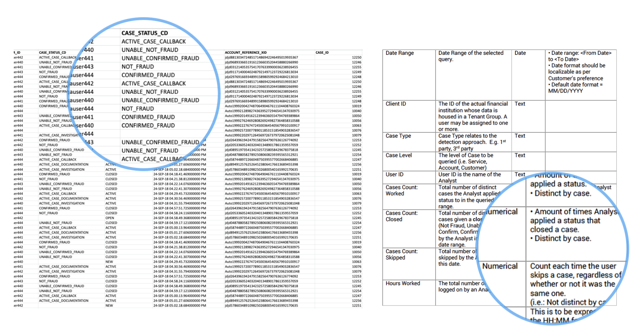Screen dimensions: 644x335
Task: Click the 'Cases Count: Closed' cell
Action: 409,229
